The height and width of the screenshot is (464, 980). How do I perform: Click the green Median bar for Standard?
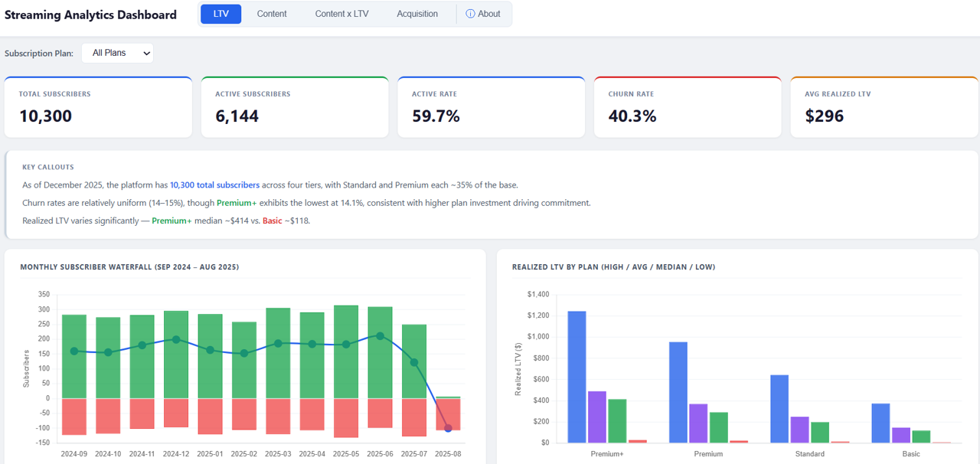(819, 433)
